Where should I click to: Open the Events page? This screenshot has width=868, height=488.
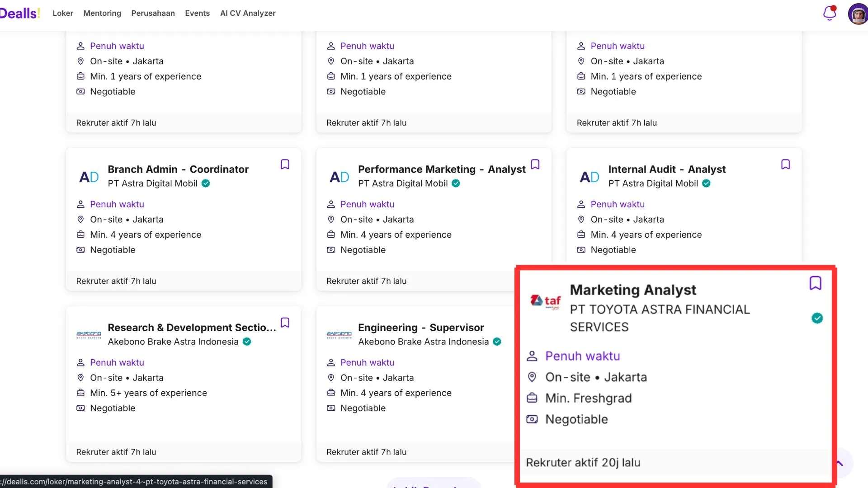[197, 13]
